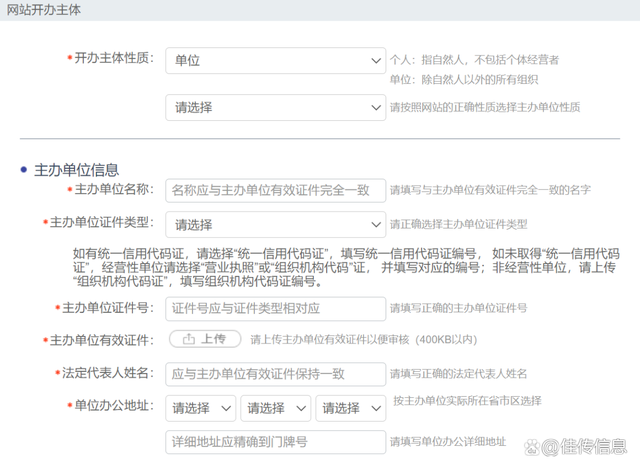Click the 法定代表人姓名 field label
The width and height of the screenshot is (640, 469).
[107, 374]
